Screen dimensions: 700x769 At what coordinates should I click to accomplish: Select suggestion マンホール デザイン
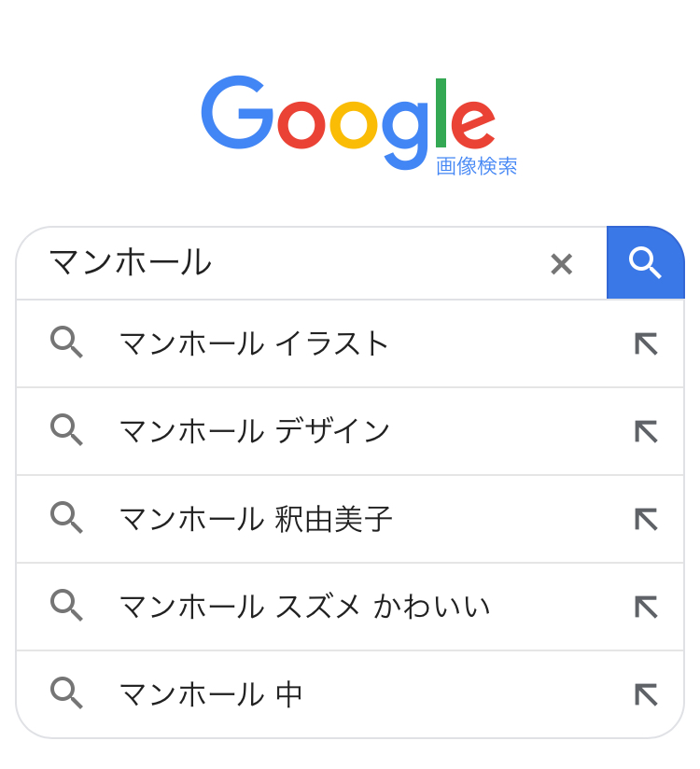tap(254, 431)
